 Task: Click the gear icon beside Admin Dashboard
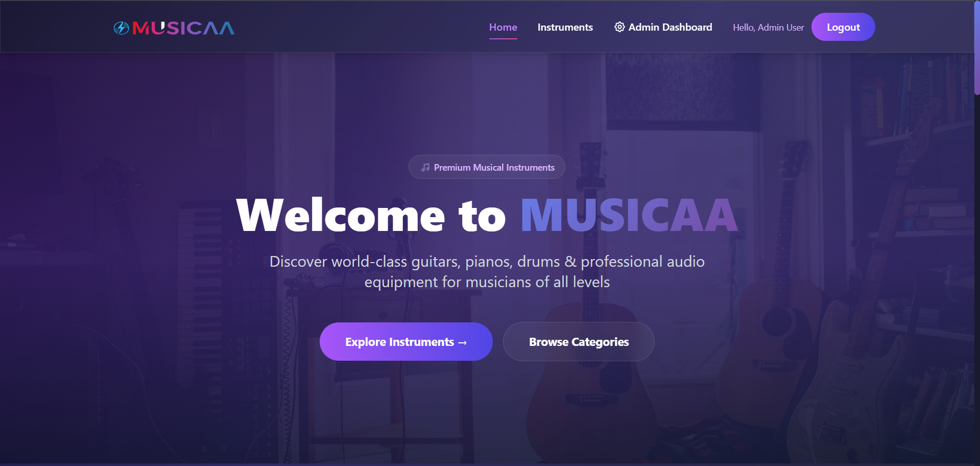click(619, 27)
